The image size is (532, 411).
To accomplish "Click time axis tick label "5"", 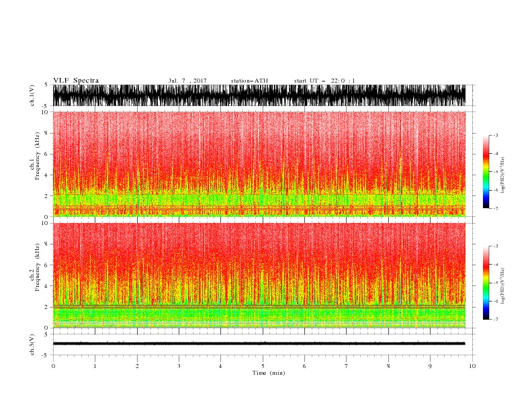I will tap(263, 366).
